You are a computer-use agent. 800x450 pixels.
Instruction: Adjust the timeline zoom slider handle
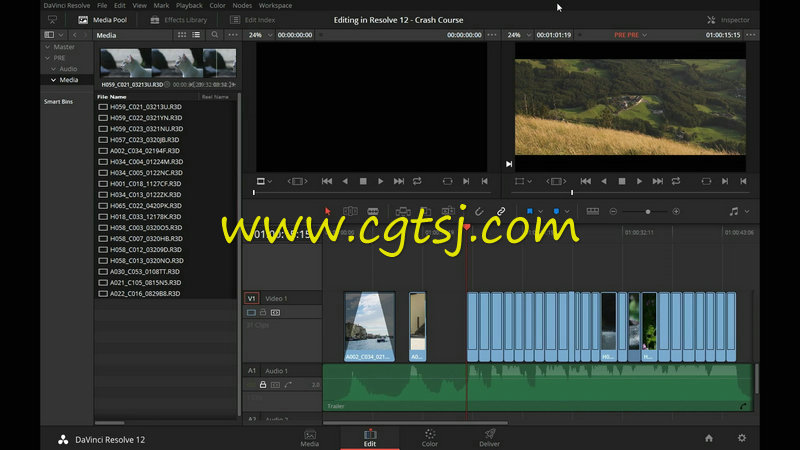pyautogui.click(x=648, y=211)
